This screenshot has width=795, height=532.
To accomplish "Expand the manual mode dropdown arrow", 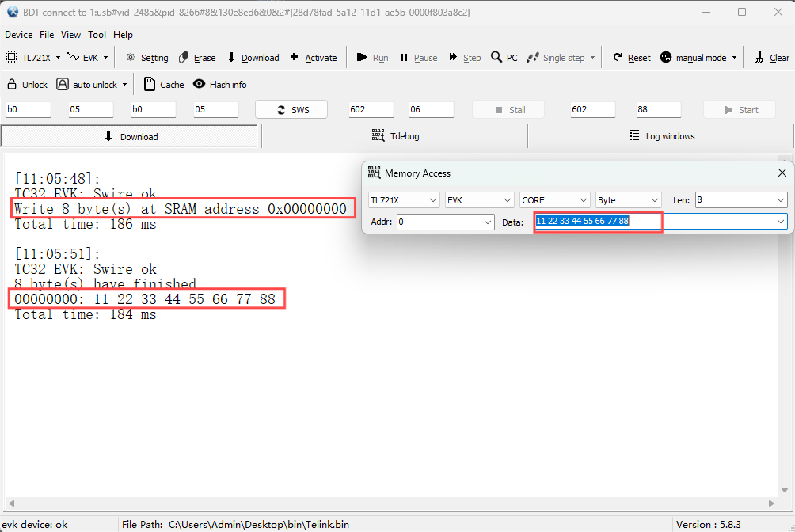I will (x=734, y=57).
